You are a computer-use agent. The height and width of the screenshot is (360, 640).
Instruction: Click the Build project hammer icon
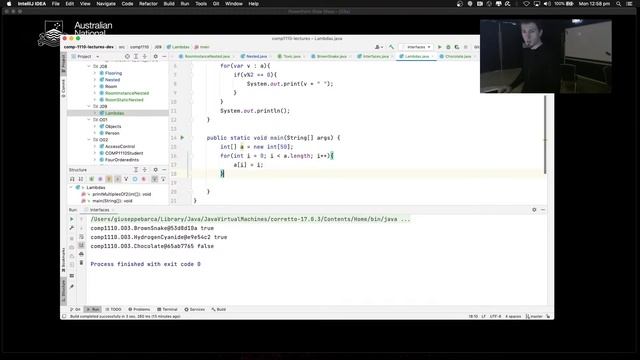click(x=391, y=47)
